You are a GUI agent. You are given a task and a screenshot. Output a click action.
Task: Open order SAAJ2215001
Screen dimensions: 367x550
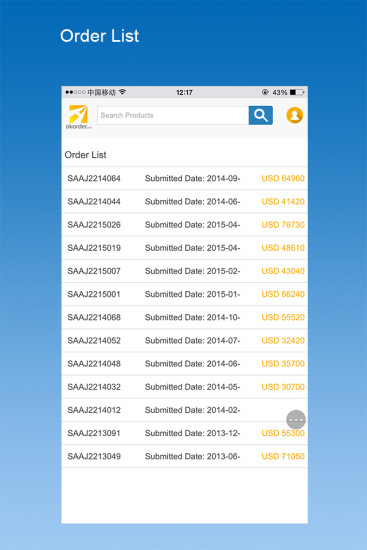(185, 294)
